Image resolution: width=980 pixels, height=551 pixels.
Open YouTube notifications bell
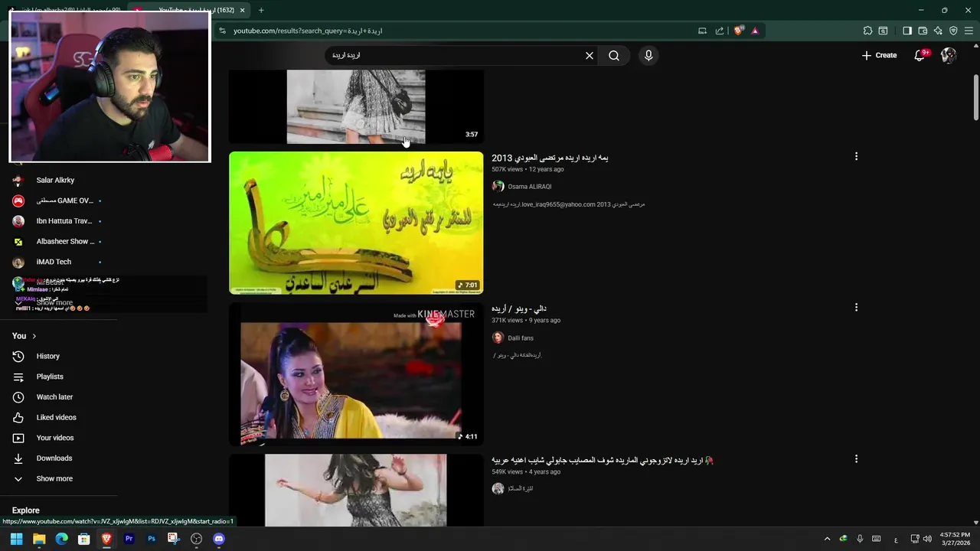920,55
